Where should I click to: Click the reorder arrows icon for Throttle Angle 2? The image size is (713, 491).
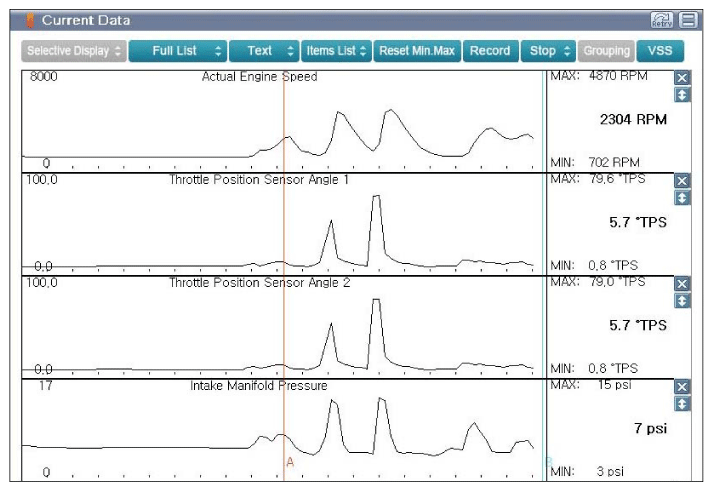(x=682, y=301)
